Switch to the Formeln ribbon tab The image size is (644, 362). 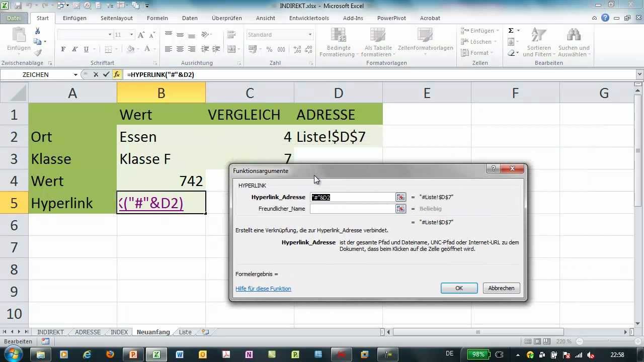click(157, 18)
